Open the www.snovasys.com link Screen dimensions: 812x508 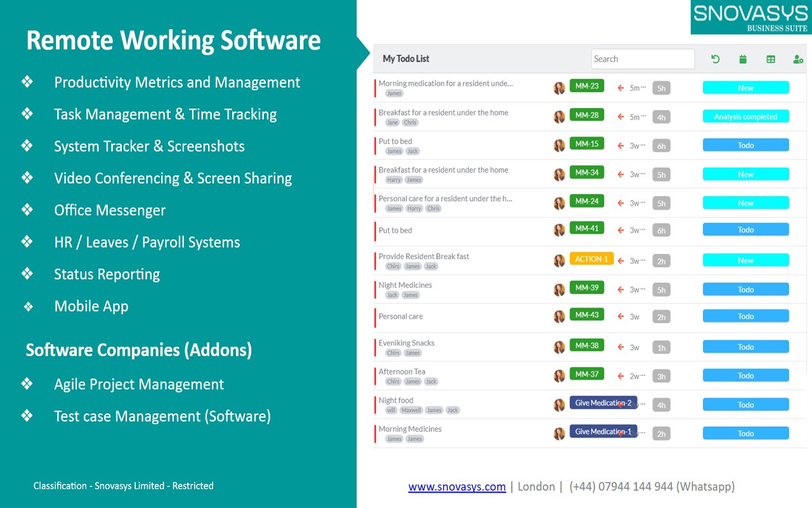pos(457,487)
